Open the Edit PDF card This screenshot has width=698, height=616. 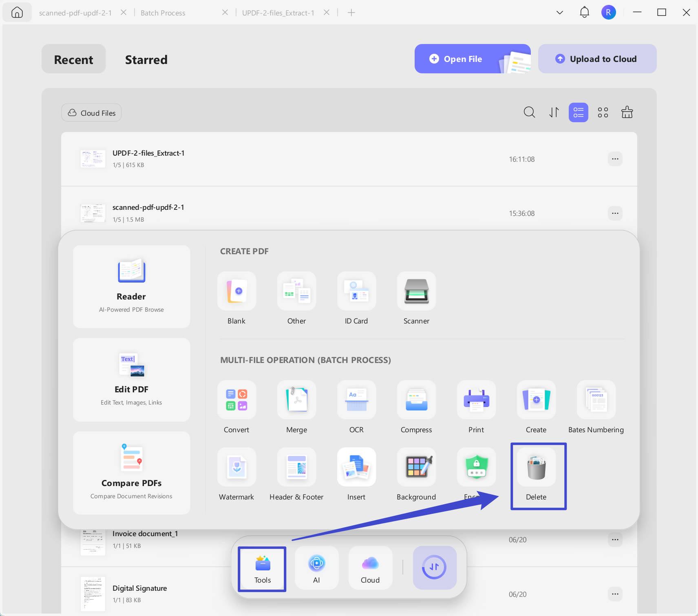[131, 379]
